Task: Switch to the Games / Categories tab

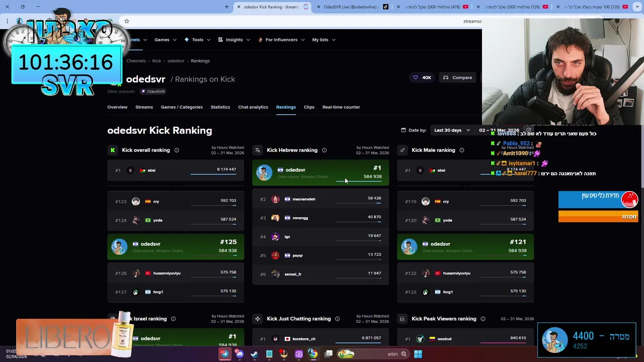Action: [x=182, y=107]
